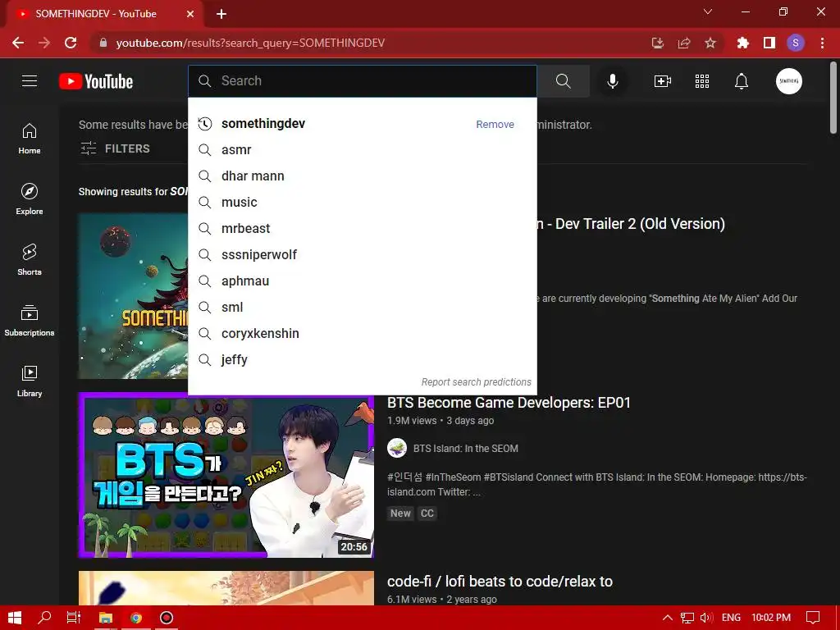Select the somethingdev history suggestion
840x630 pixels.
[362, 124]
